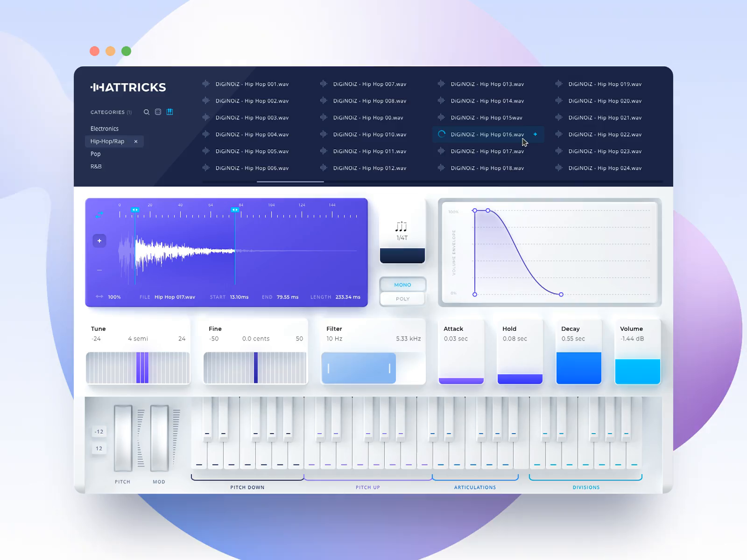Enable MONO mode
This screenshot has width=747, height=560.
pyautogui.click(x=402, y=285)
